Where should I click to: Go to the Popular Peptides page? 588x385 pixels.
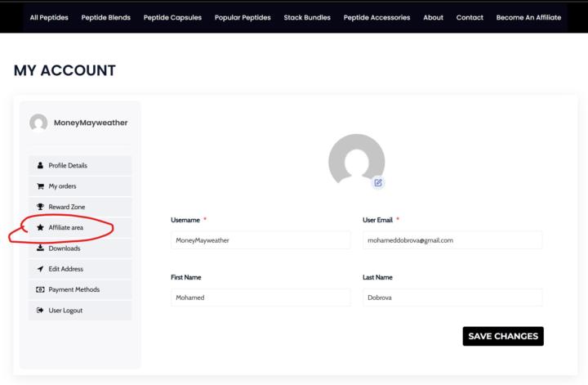pos(243,18)
